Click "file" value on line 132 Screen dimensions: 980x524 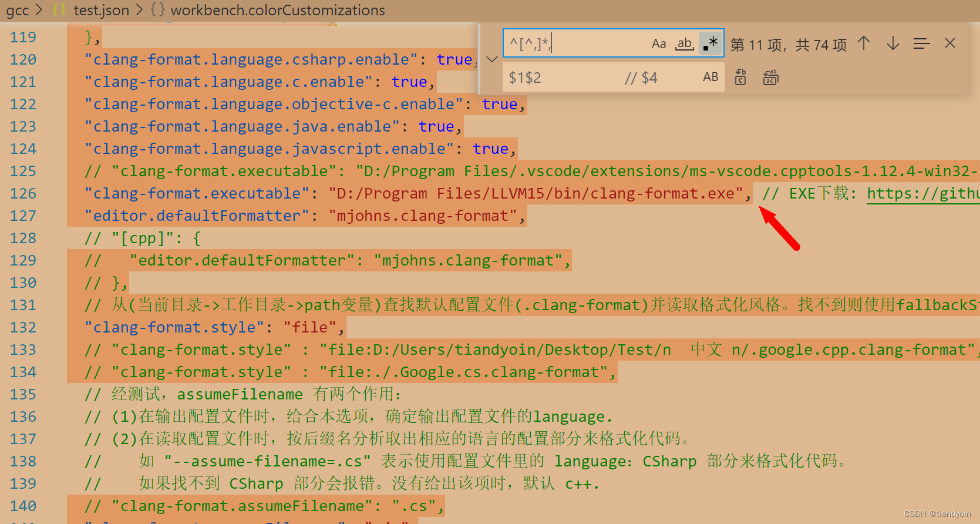coord(310,327)
